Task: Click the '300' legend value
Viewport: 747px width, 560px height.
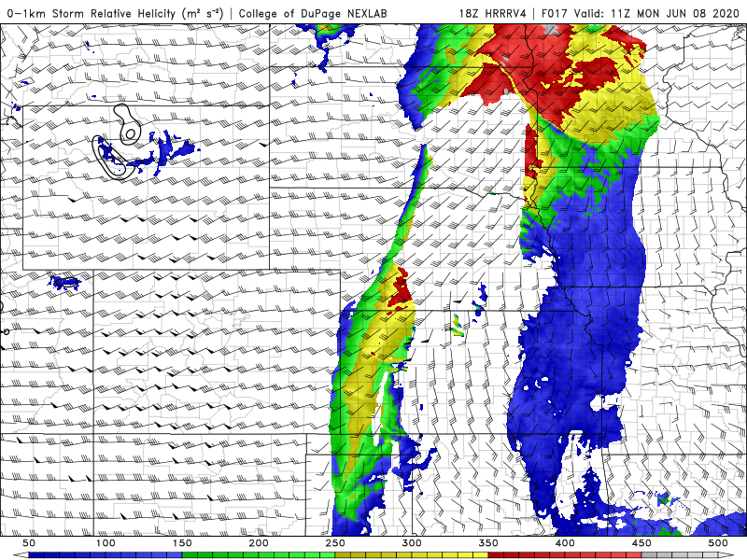Action: pos(412,543)
